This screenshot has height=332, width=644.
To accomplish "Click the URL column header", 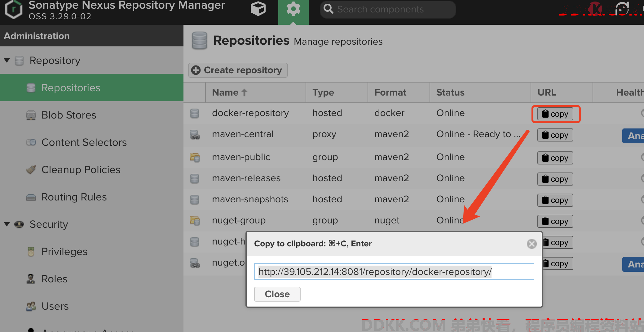I will pyautogui.click(x=562, y=92).
